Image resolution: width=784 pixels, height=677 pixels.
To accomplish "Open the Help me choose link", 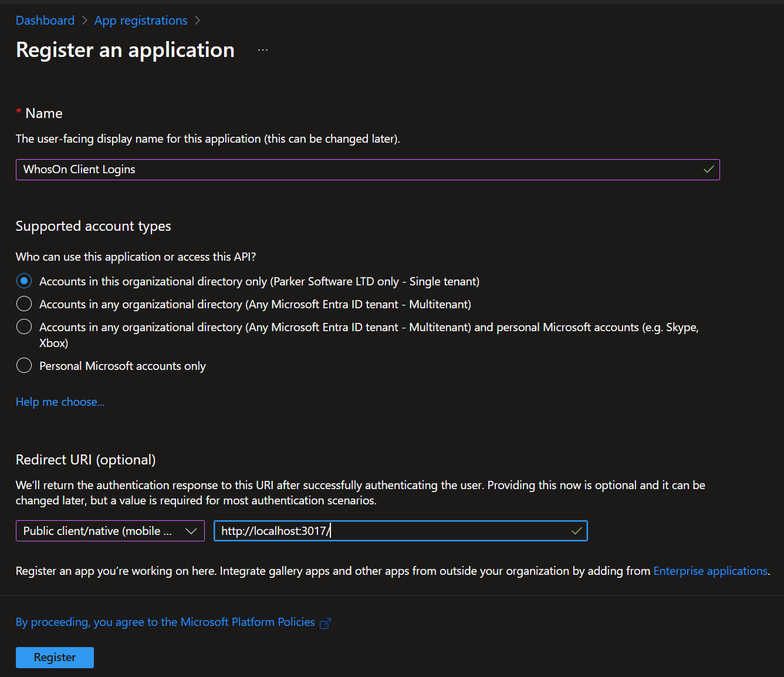I will (x=60, y=402).
